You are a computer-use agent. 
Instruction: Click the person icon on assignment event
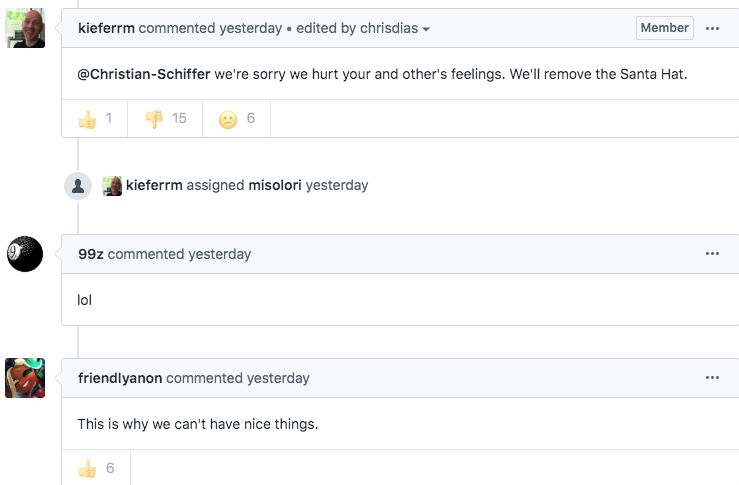[77, 185]
